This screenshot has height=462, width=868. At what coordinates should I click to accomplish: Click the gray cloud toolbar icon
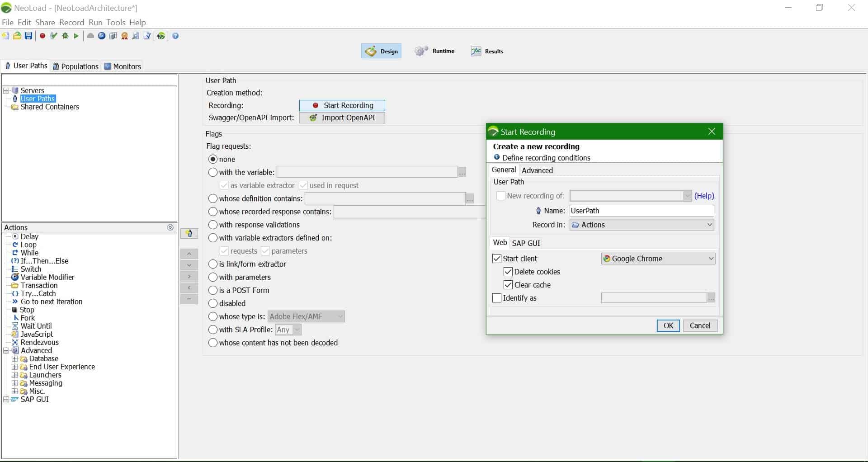(90, 36)
